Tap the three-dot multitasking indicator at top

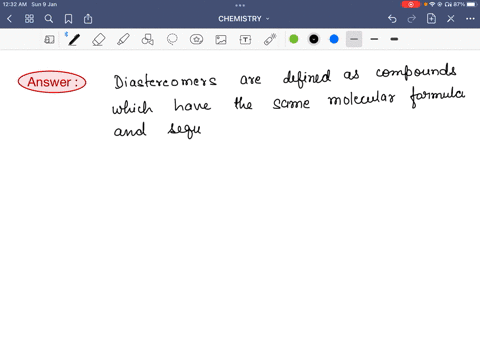click(240, 5)
